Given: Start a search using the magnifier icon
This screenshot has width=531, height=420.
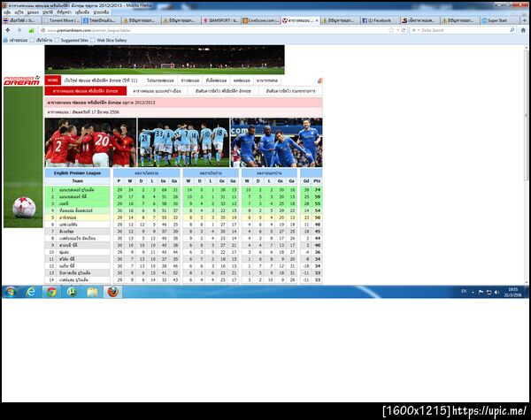Looking at the screenshot, I should tap(512, 30).
